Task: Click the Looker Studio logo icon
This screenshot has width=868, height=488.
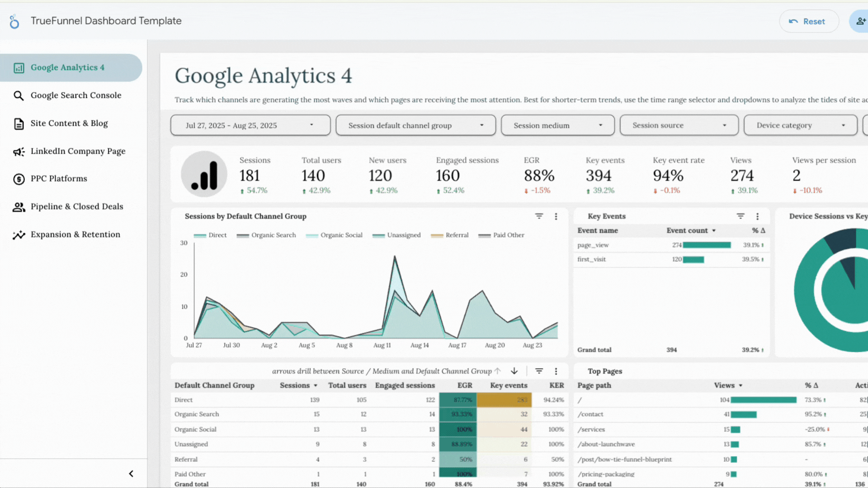Action: point(14,21)
